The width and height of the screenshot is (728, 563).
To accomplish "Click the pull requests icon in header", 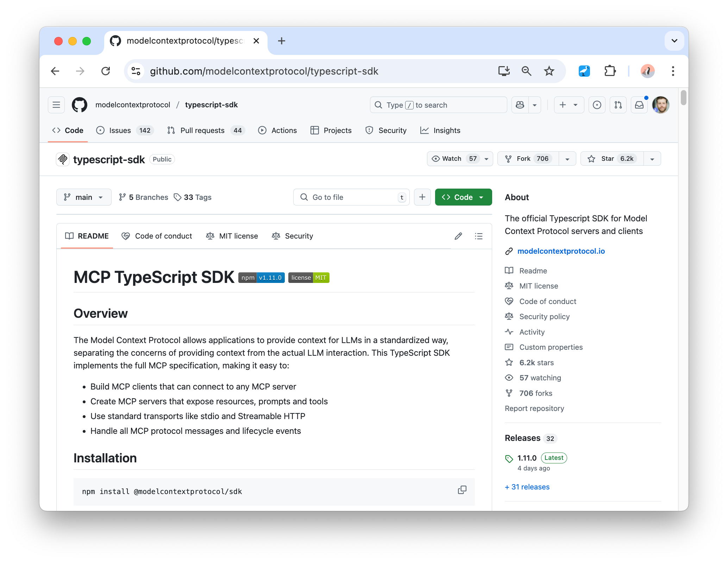I will pos(618,105).
